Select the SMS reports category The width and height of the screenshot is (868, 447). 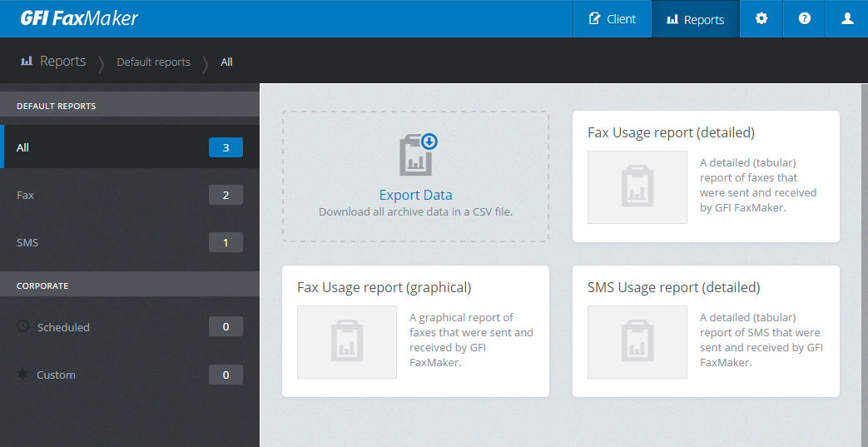(x=130, y=242)
